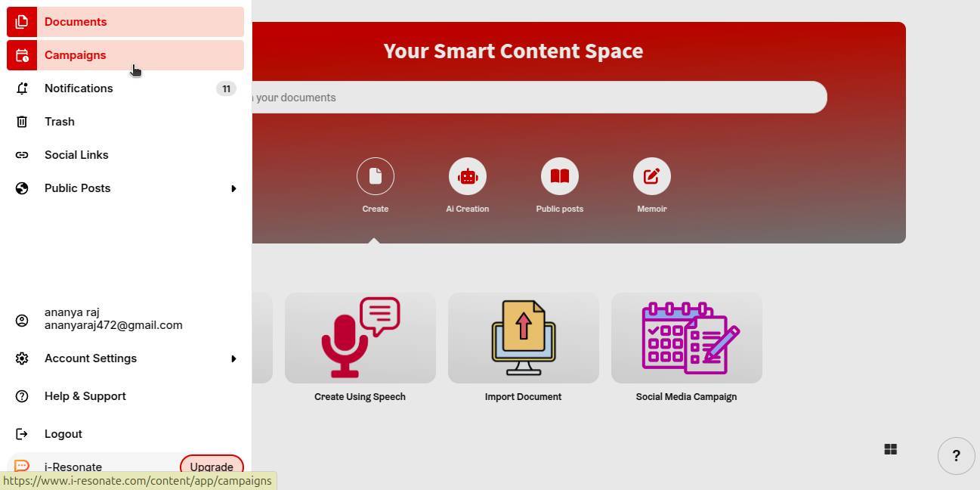The height and width of the screenshot is (490, 980).
Task: Expand the Account Settings submenu arrow
Action: (233, 358)
